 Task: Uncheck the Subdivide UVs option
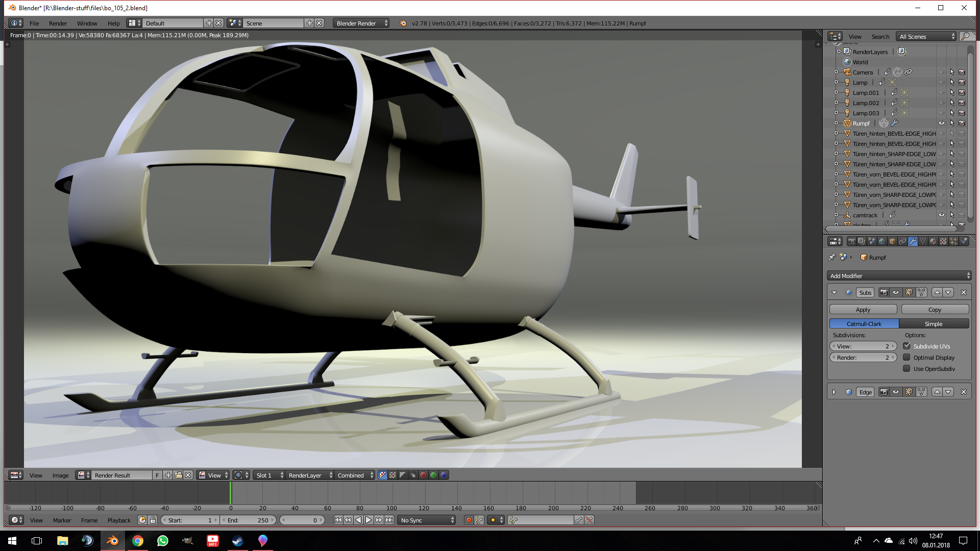point(906,346)
